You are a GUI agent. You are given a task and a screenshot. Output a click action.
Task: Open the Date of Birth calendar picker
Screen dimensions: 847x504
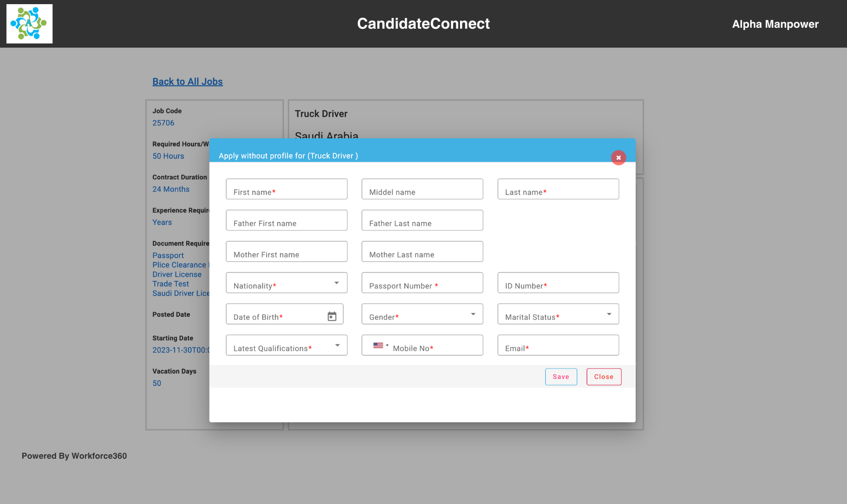click(332, 316)
